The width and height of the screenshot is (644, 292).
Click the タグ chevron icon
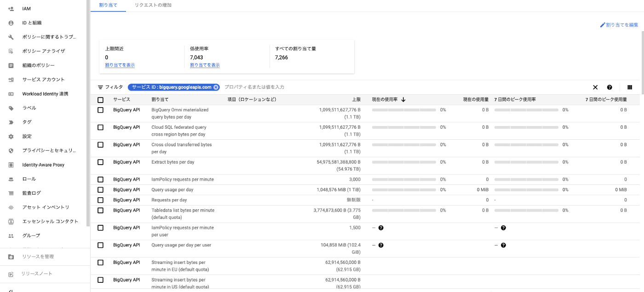pos(11,122)
